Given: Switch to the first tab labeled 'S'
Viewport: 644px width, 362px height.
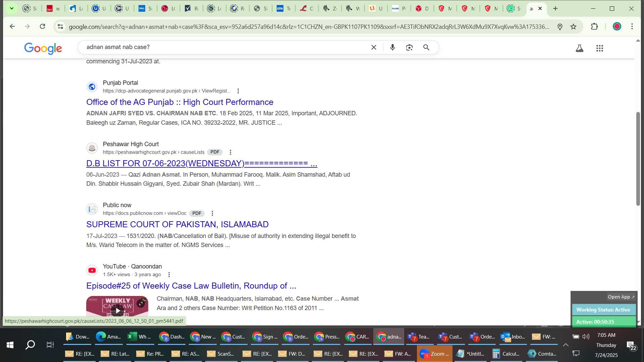Looking at the screenshot, I should [30, 9].
